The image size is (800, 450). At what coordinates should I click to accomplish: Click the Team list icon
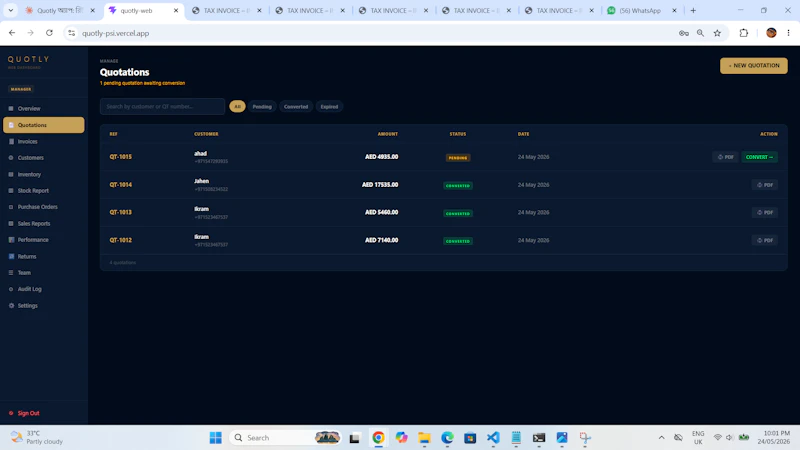tap(11, 272)
